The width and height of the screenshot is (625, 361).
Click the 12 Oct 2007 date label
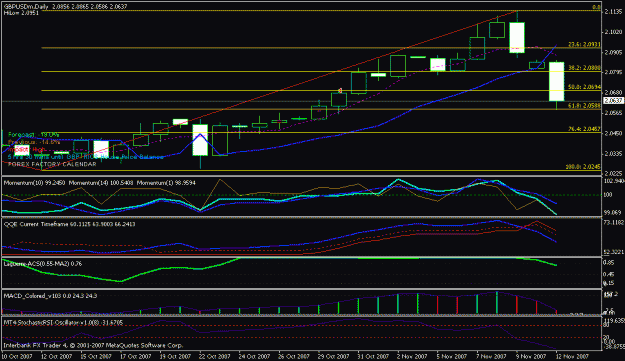(57, 356)
